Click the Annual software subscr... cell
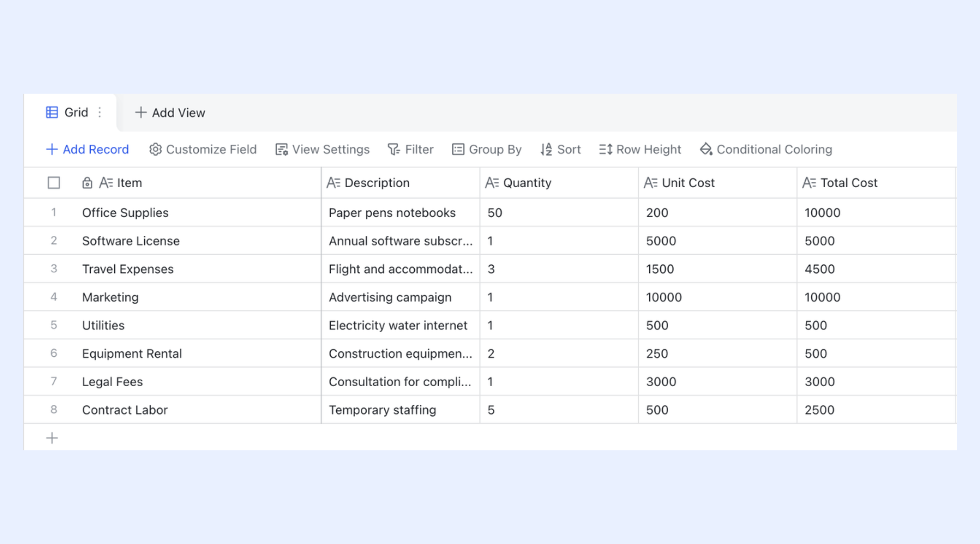 click(401, 241)
